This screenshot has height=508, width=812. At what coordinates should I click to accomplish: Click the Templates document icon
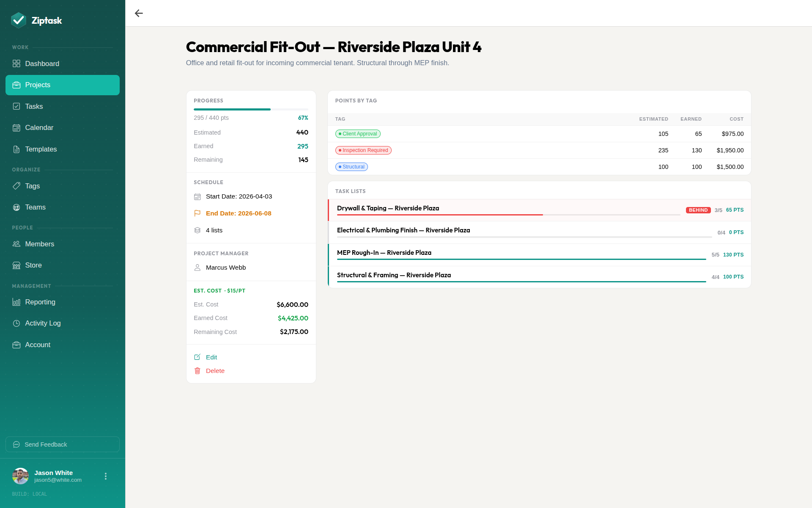pyautogui.click(x=16, y=149)
